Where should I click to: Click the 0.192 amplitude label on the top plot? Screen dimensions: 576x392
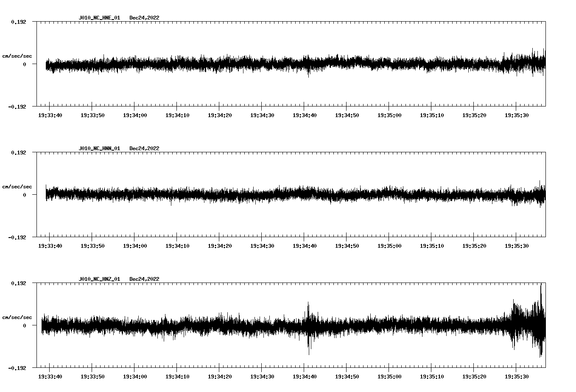19,21
